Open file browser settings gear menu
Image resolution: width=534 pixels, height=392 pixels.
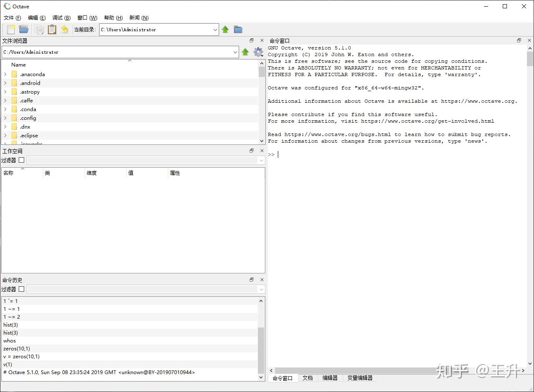click(258, 52)
